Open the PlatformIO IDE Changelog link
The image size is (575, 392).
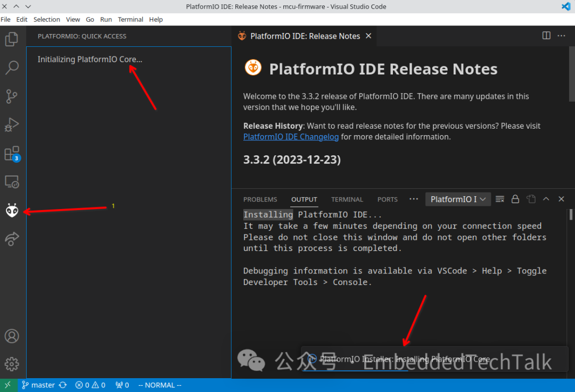291,137
